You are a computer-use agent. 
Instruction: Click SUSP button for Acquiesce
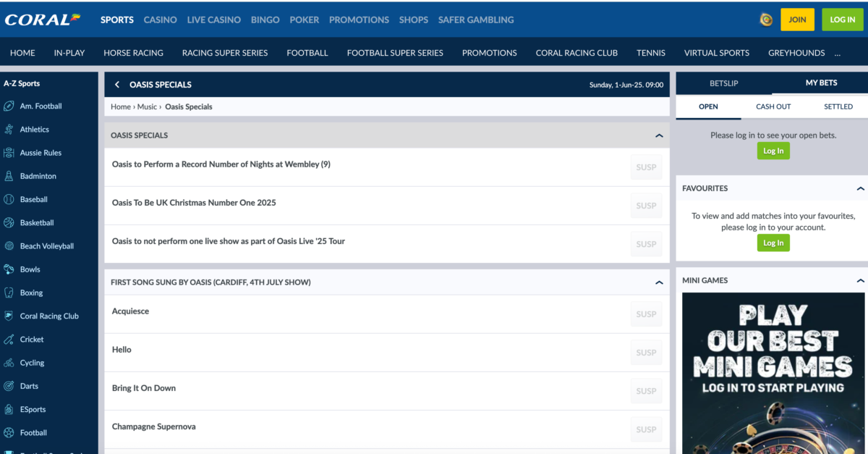pyautogui.click(x=646, y=314)
